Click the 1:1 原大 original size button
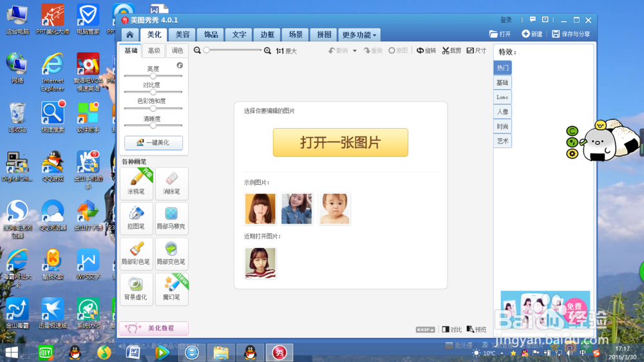The height and width of the screenshot is (362, 644). (287, 51)
